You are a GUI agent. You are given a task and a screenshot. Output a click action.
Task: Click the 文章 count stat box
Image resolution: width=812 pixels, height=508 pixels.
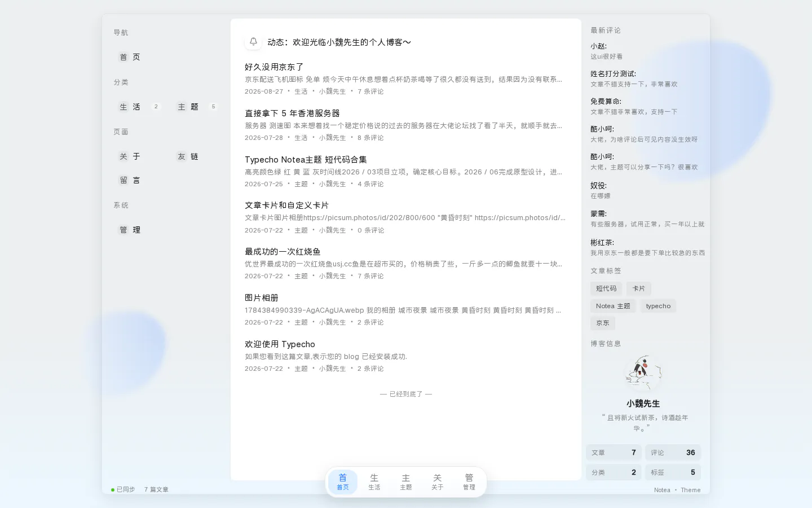[614, 453]
